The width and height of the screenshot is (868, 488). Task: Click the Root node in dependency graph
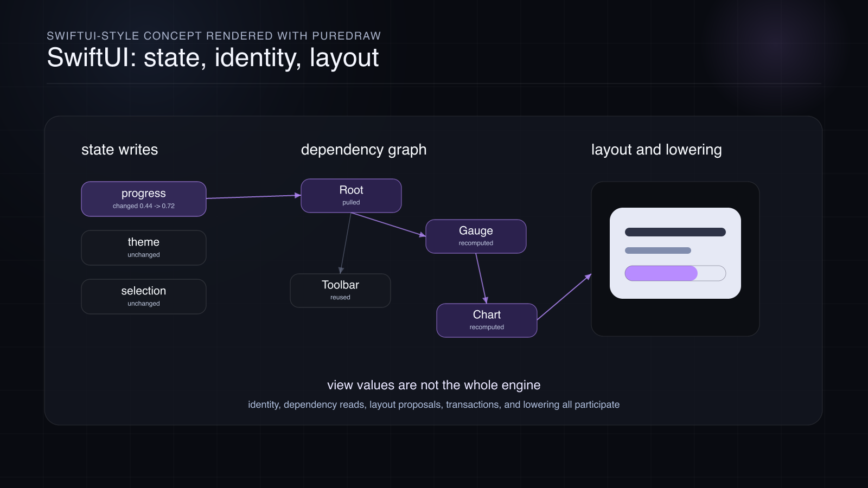click(x=351, y=196)
